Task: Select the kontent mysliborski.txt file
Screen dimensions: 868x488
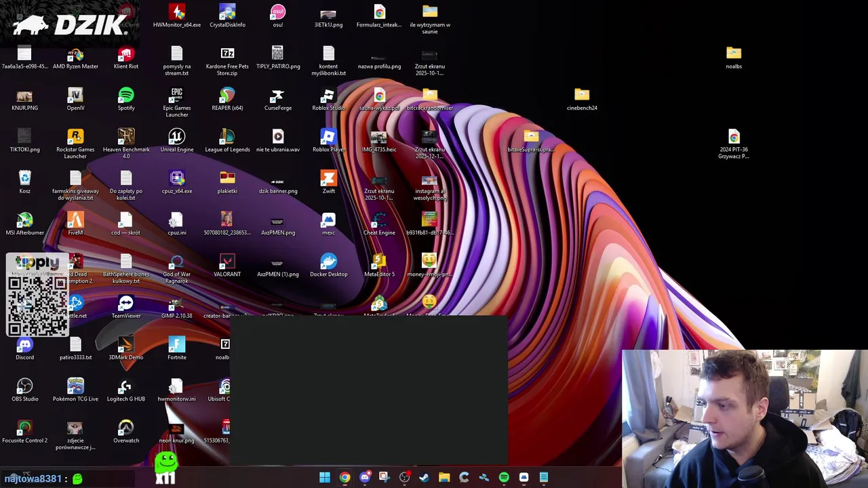Action: pyautogui.click(x=328, y=61)
